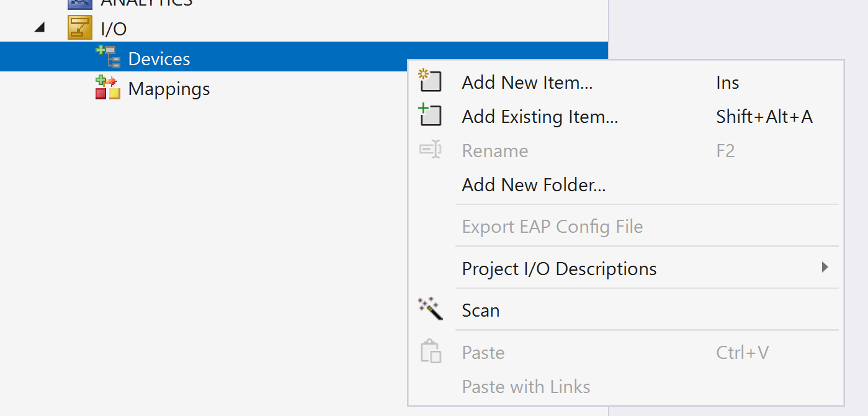This screenshot has width=868, height=416.
Task: Click the Rename icon in the menu
Action: coord(429,150)
